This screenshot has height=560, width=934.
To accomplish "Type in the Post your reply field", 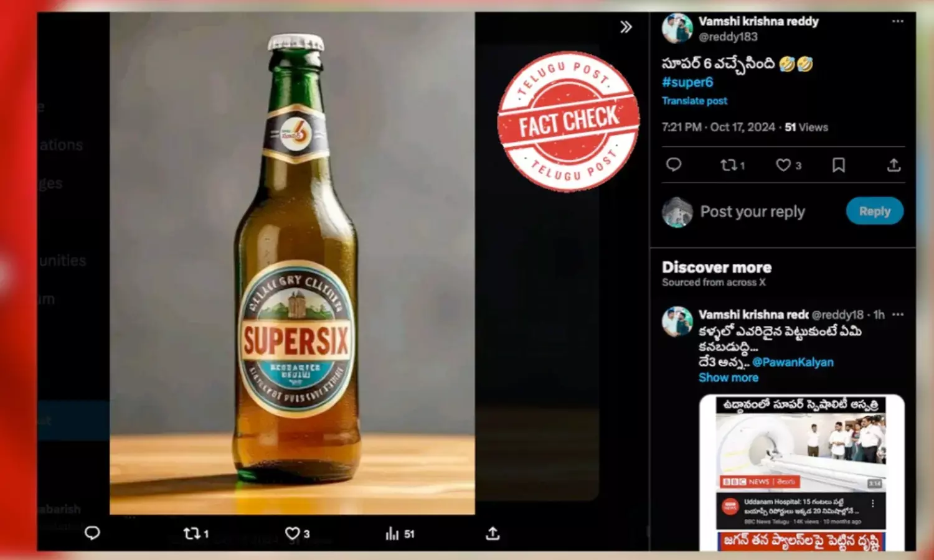I will click(752, 212).
